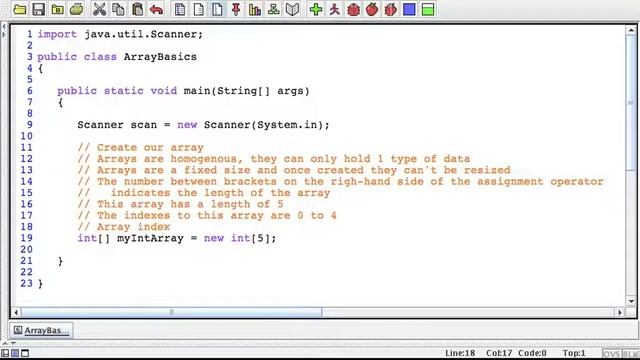
Task: Toggle the OVS overstrike indicator
Action: (611, 353)
